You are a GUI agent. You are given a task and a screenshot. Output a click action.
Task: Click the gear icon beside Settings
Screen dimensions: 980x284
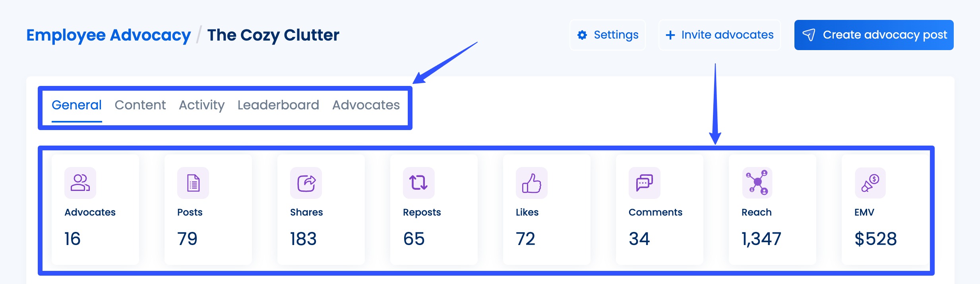(582, 35)
